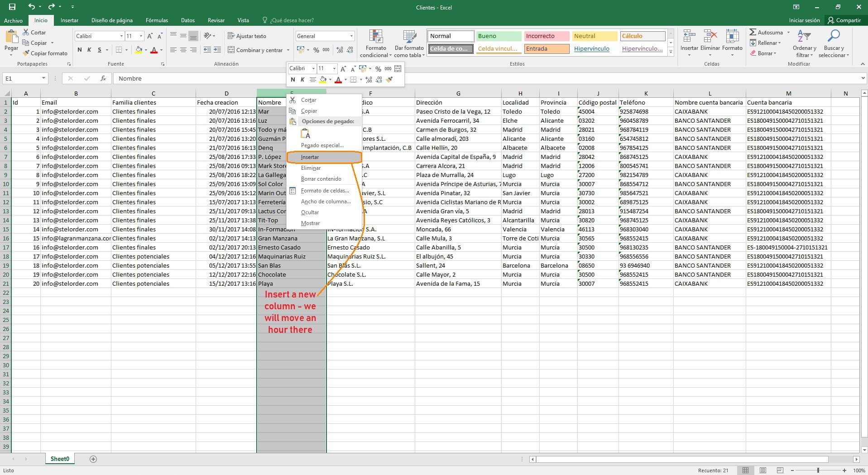Open Formato condicional in the ribbon
This screenshot has width=868, height=475.
tap(375, 43)
